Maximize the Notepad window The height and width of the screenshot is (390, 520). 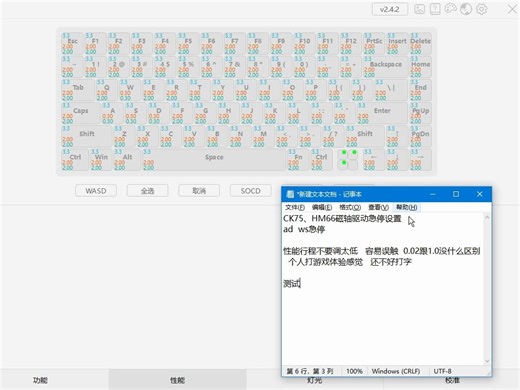pyautogui.click(x=456, y=194)
